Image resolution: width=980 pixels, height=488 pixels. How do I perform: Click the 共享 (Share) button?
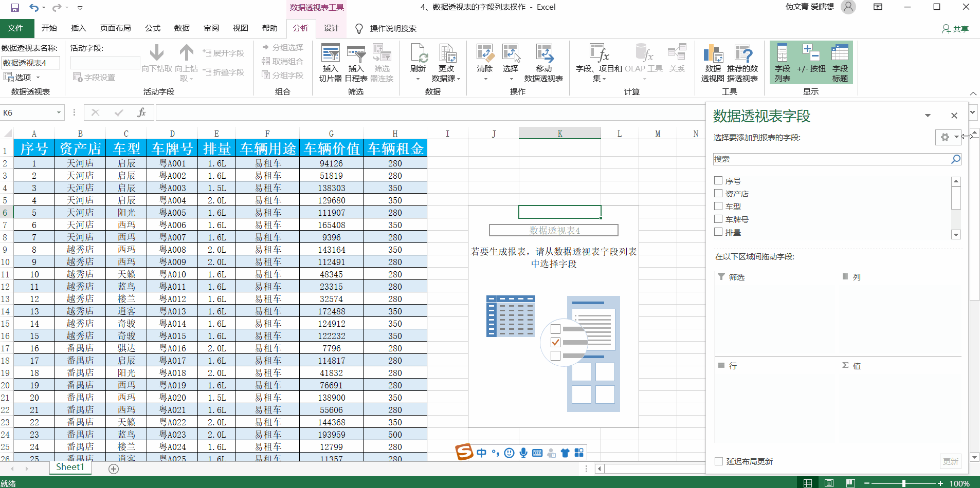[x=955, y=29]
